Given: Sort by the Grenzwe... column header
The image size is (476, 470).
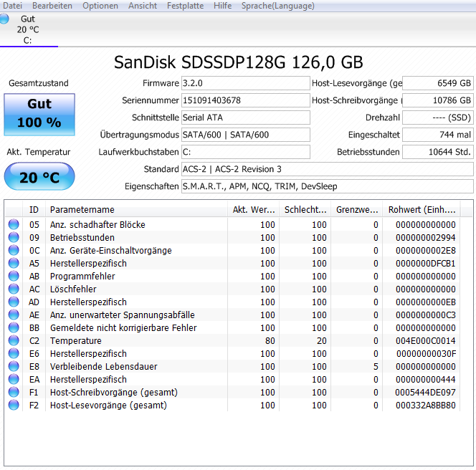Looking at the screenshot, I should (x=356, y=210).
